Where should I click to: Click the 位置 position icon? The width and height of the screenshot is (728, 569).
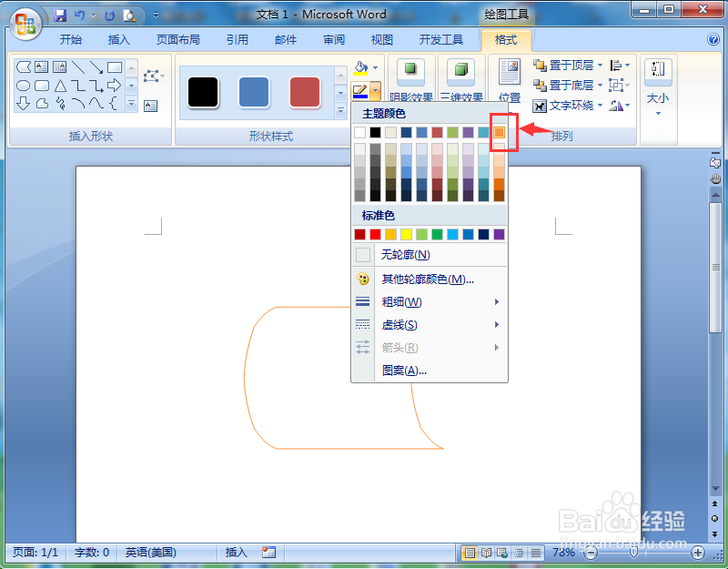point(510,72)
